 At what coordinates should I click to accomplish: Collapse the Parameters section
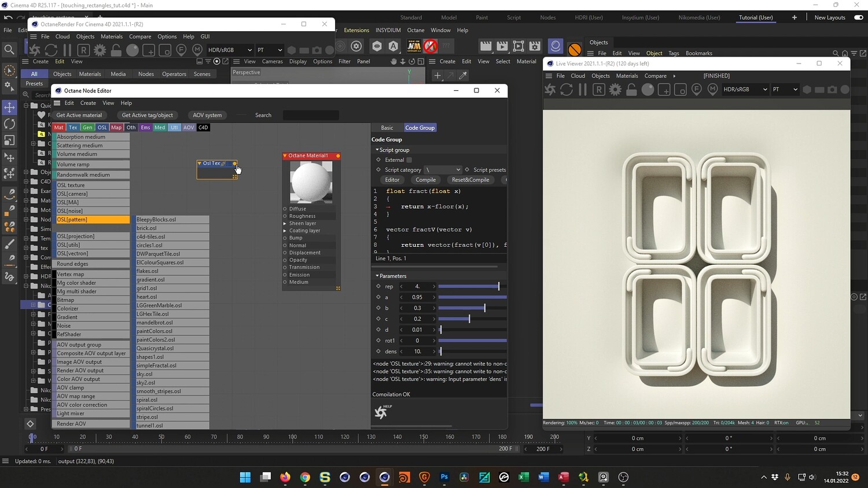point(377,276)
